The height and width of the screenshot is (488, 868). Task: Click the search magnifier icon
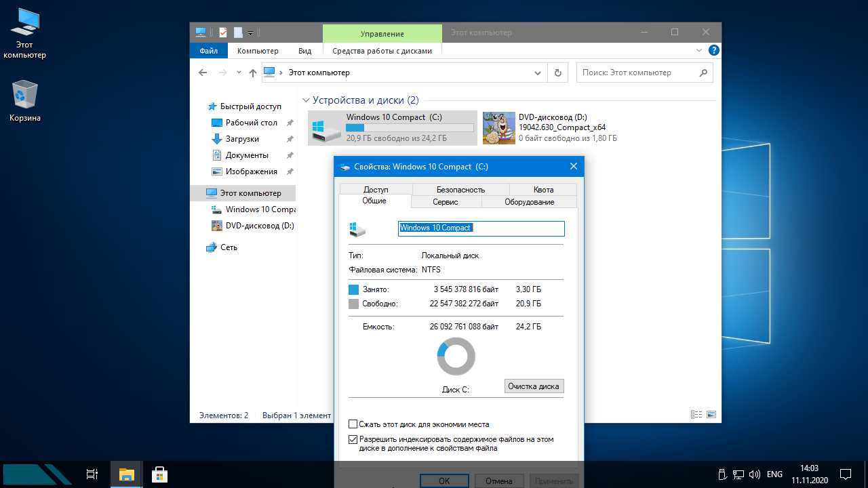pyautogui.click(x=703, y=73)
